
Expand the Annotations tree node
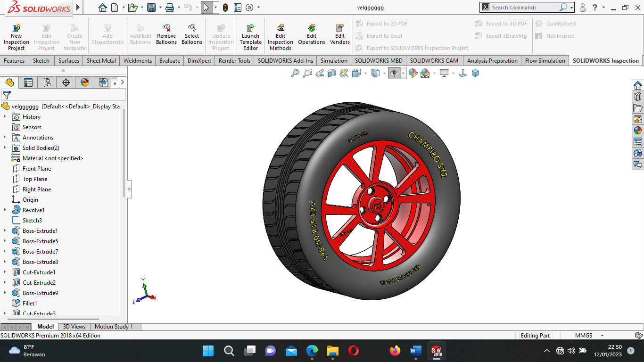point(5,138)
